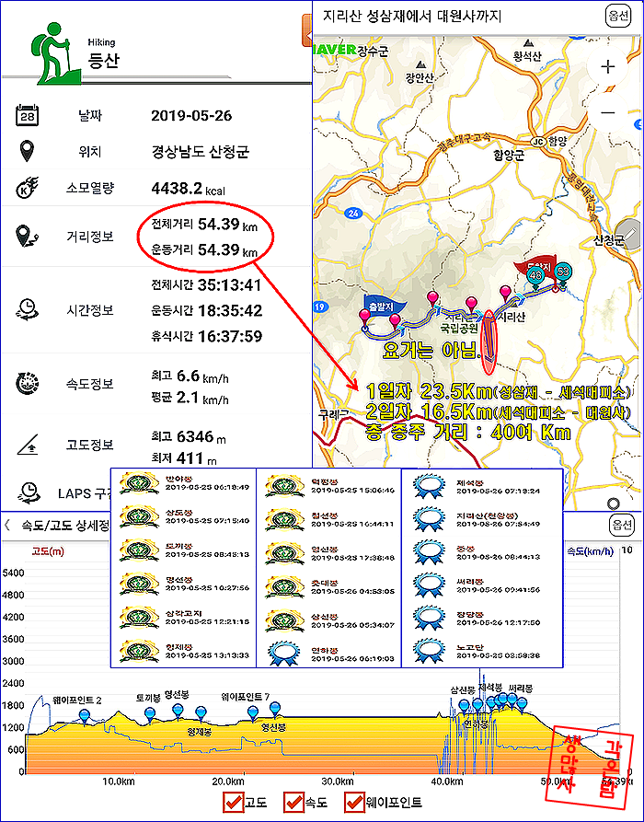Select the map title 지리산 성삼재에서 대원사까지
644x822 pixels.
coord(412,16)
